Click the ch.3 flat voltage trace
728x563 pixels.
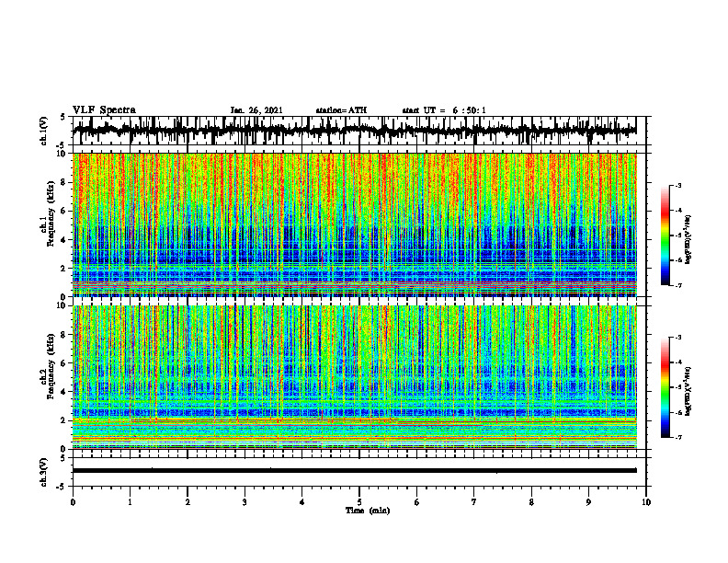click(x=354, y=471)
